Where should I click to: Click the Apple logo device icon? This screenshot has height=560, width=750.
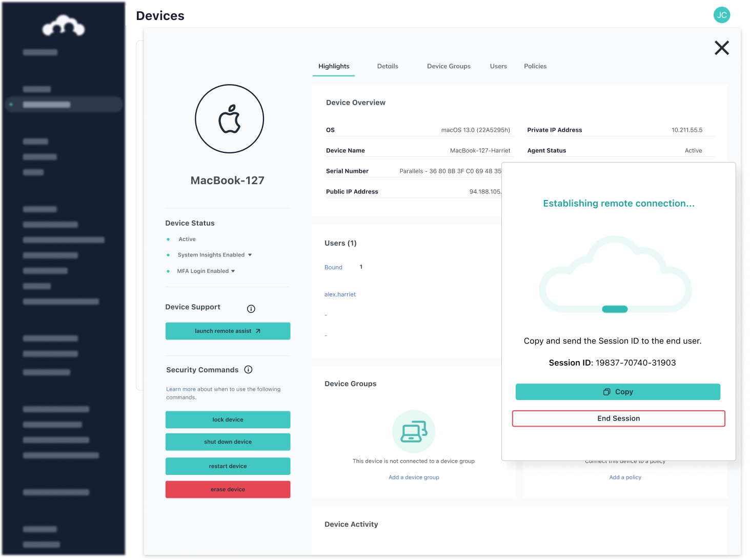(229, 118)
